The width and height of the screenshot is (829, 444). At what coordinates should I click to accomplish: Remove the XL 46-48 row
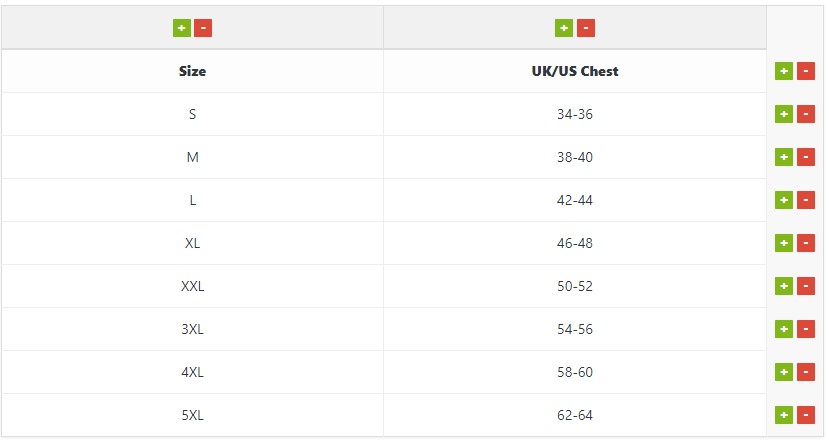(806, 243)
